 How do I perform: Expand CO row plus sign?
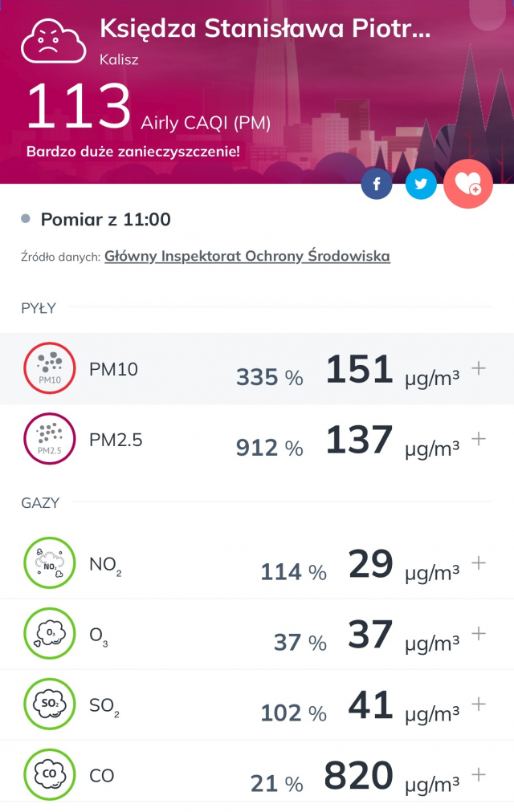[x=479, y=774]
